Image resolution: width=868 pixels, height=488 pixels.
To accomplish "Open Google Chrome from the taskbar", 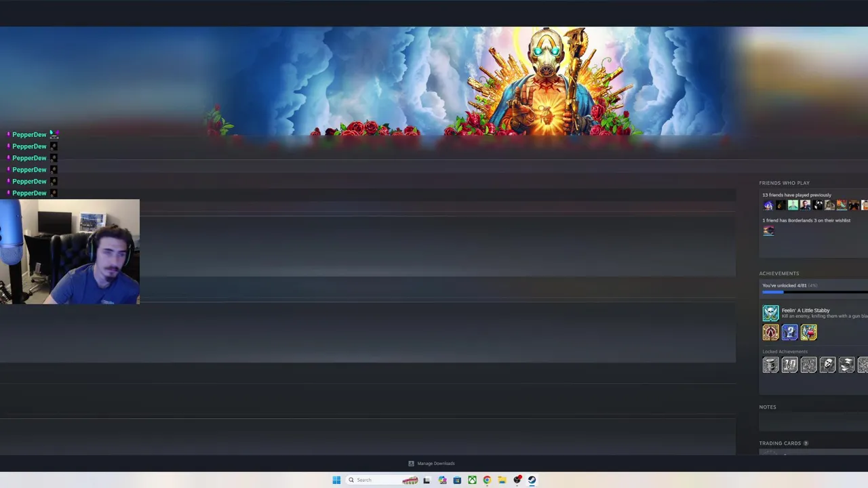I will 487,480.
